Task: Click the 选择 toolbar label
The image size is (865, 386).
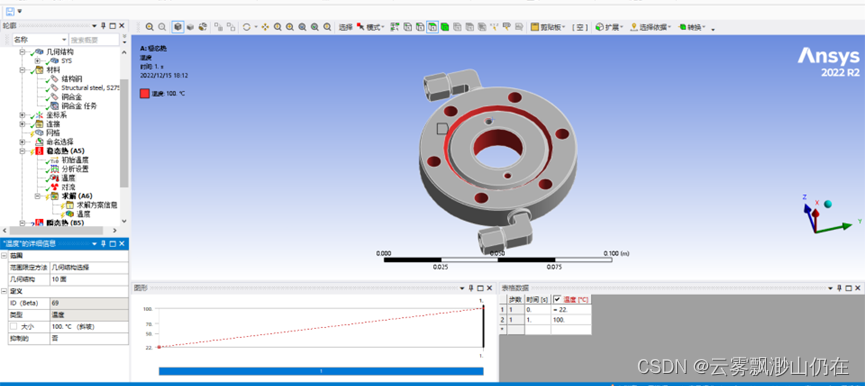Action: point(345,26)
